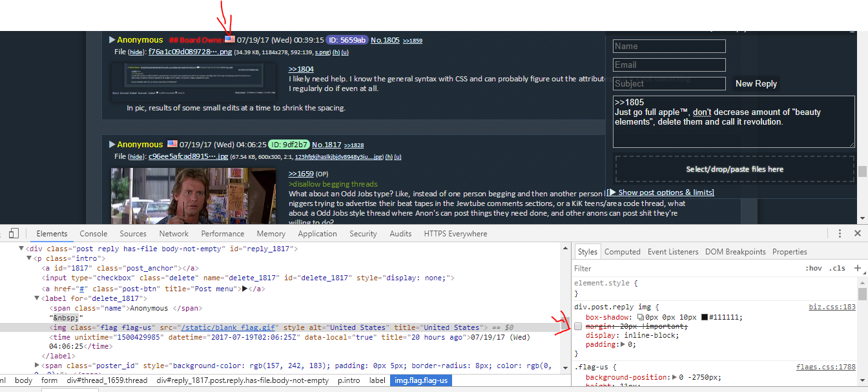This screenshot has height=392, width=868.
Task: Switch to the Console panel tab
Action: [93, 234]
